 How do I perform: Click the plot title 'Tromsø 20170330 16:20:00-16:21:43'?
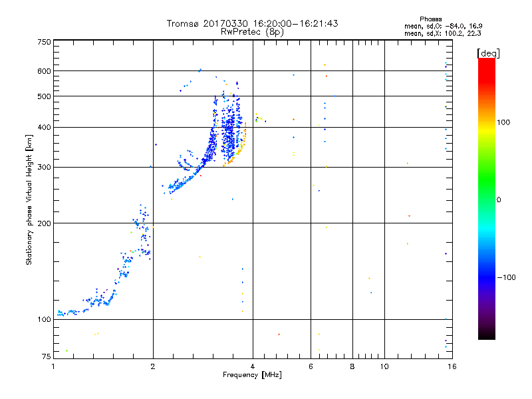click(x=252, y=23)
